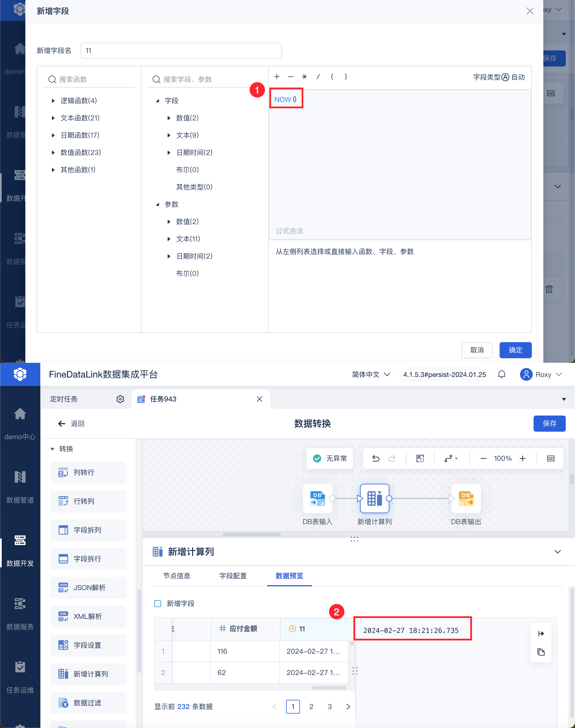Increase canvas zoom with the plus control
575x728 pixels.
[523, 458]
